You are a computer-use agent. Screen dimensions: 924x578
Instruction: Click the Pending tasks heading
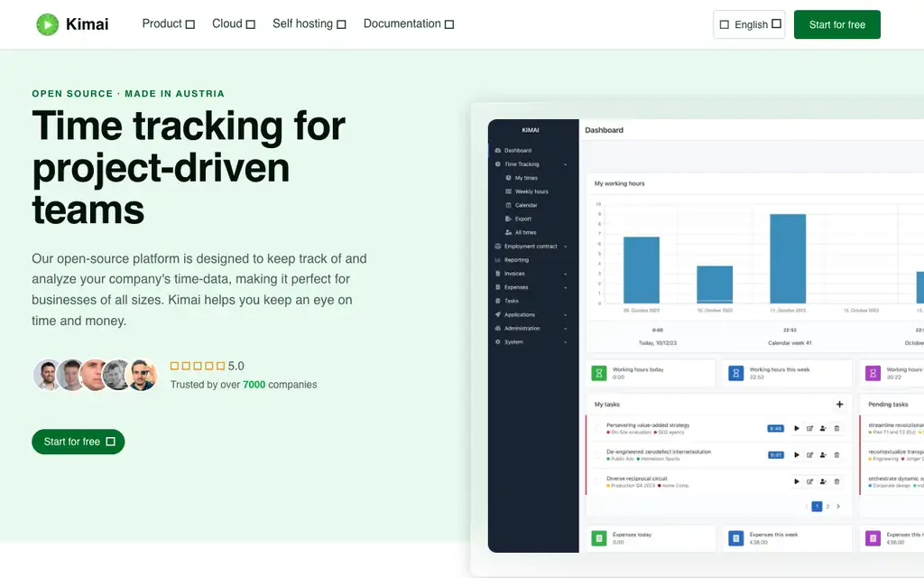pyautogui.click(x=888, y=404)
